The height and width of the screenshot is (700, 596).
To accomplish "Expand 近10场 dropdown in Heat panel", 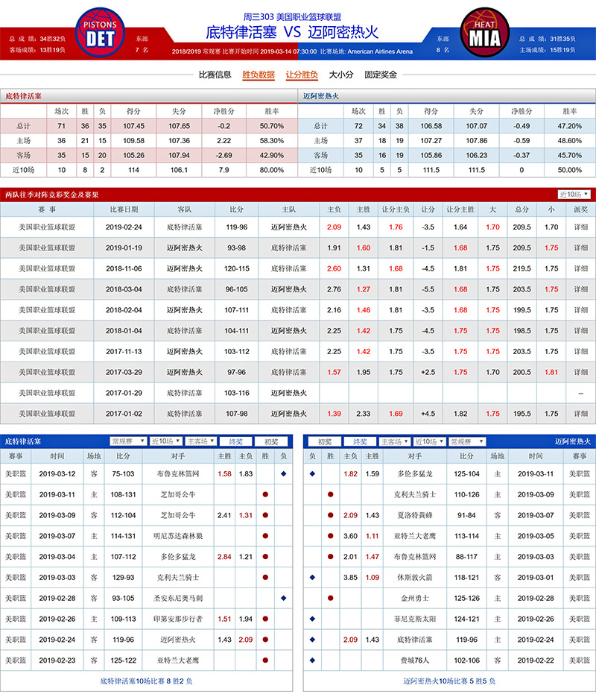I will (429, 441).
